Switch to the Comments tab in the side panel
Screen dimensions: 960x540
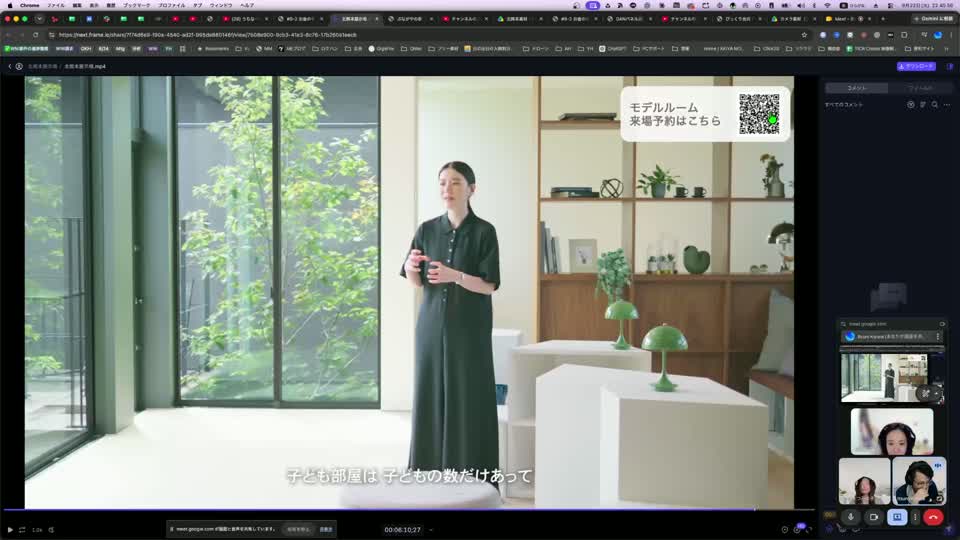click(x=857, y=88)
